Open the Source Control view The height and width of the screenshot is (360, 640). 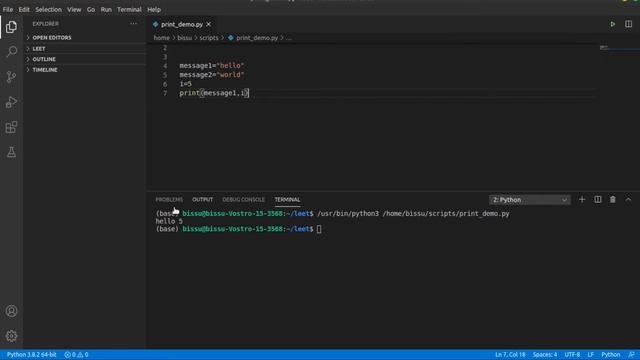11,77
